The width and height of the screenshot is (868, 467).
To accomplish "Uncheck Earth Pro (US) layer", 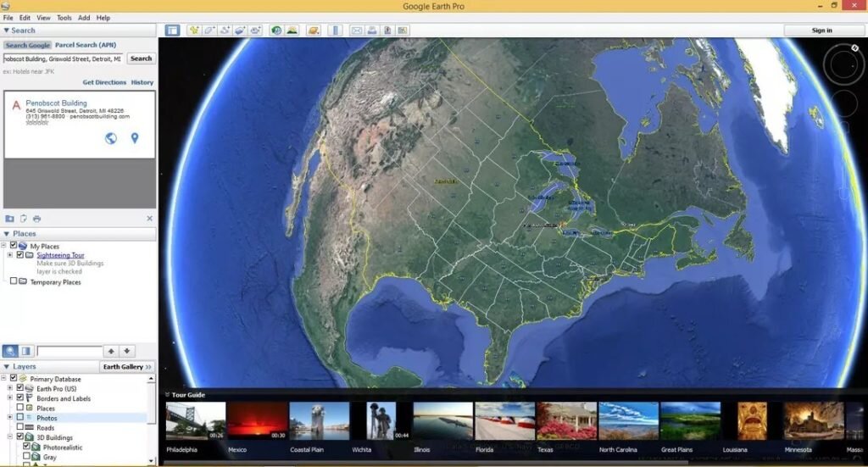I will tap(20, 388).
